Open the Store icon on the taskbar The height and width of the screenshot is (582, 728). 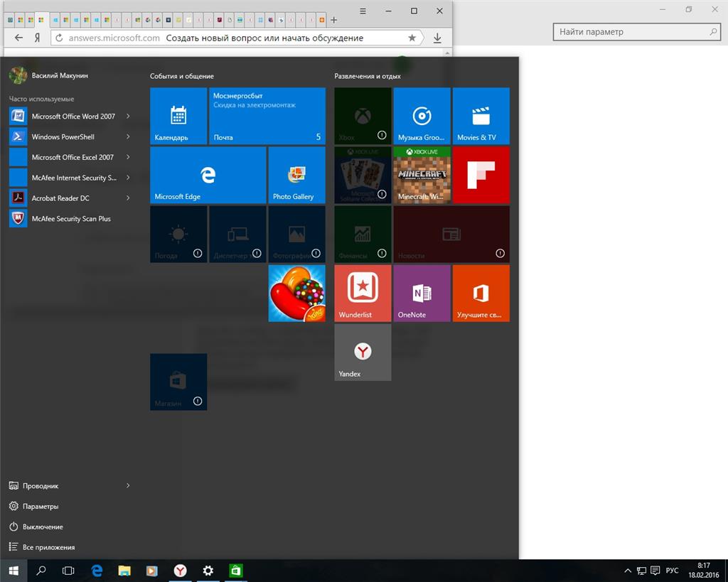click(x=236, y=571)
